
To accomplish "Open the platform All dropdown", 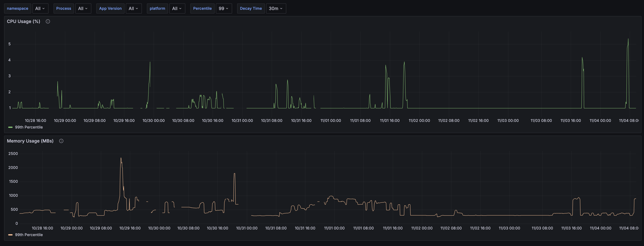I will (177, 8).
